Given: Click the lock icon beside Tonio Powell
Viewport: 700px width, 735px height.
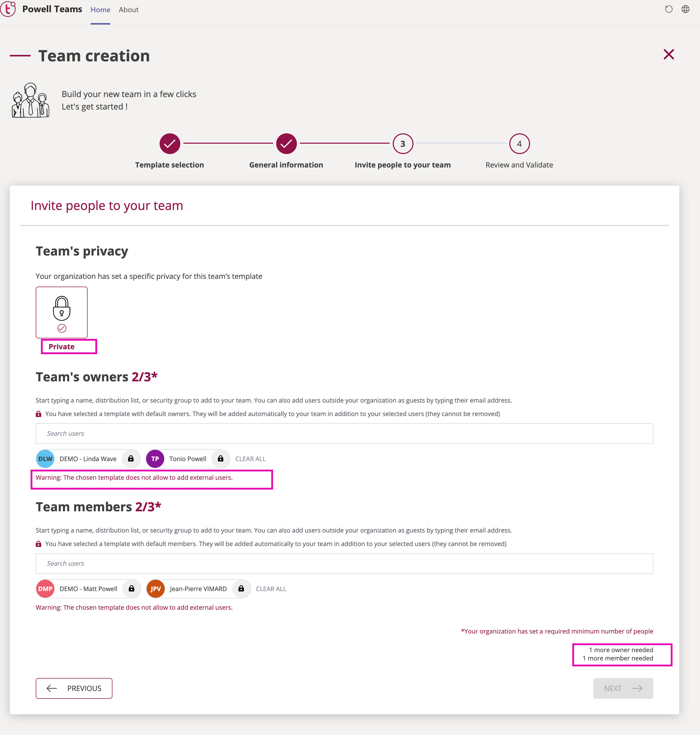Looking at the screenshot, I should [x=220, y=459].
